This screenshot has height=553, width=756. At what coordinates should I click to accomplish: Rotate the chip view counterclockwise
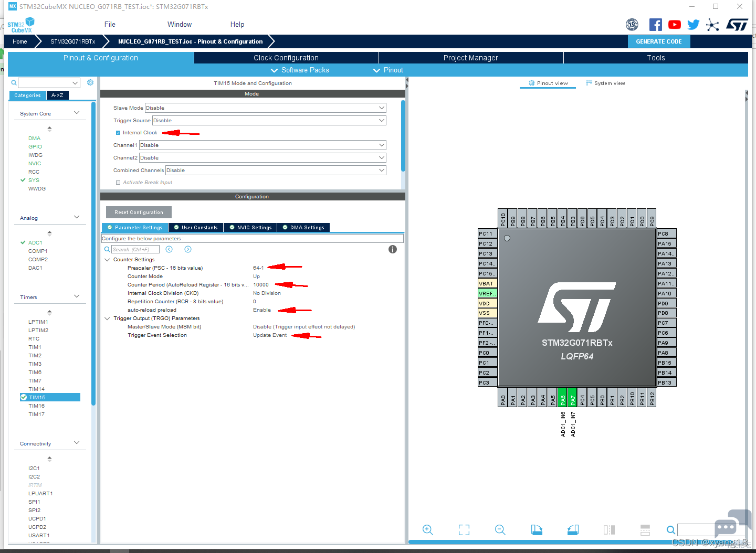point(573,530)
